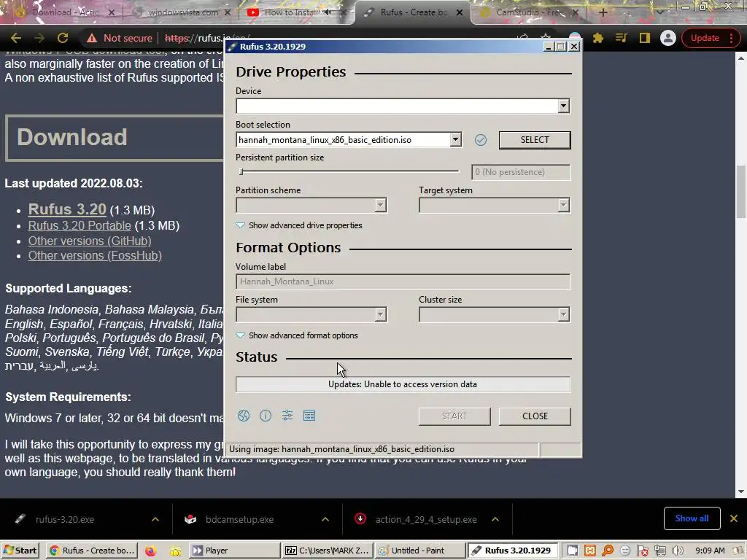Click the browser forward arrow
The image size is (747, 560).
pos(39,38)
